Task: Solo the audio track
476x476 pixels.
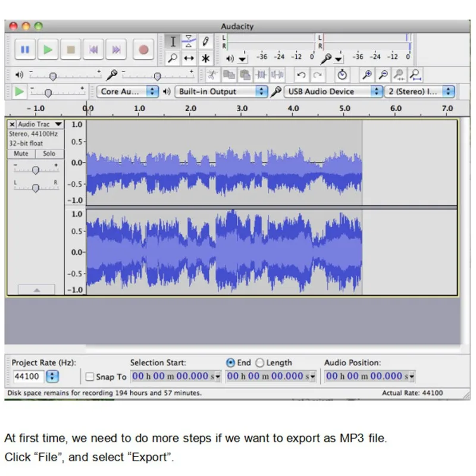Action: tap(49, 154)
